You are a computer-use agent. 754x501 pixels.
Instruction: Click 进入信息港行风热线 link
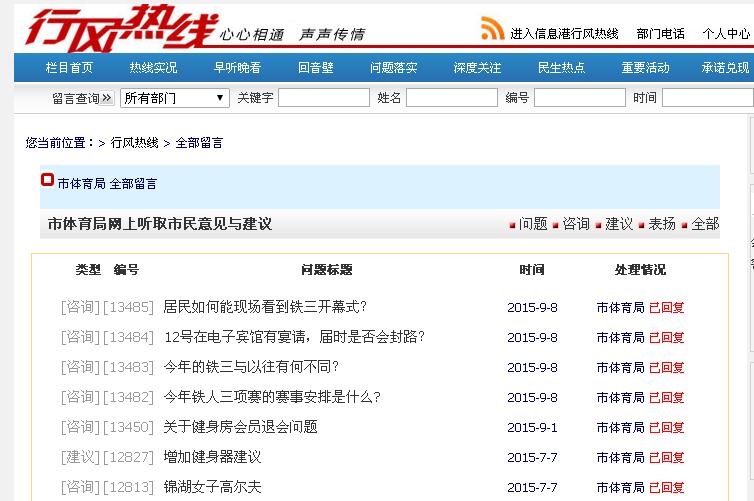pyautogui.click(x=564, y=34)
